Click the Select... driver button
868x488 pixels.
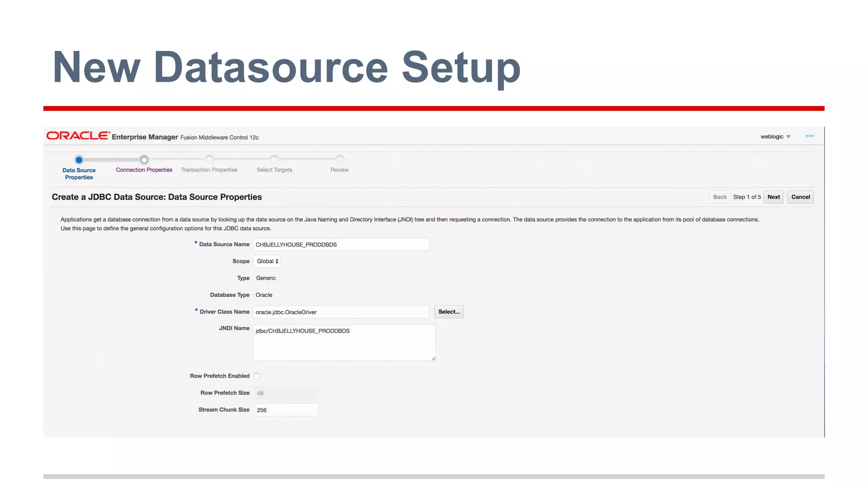[449, 312]
